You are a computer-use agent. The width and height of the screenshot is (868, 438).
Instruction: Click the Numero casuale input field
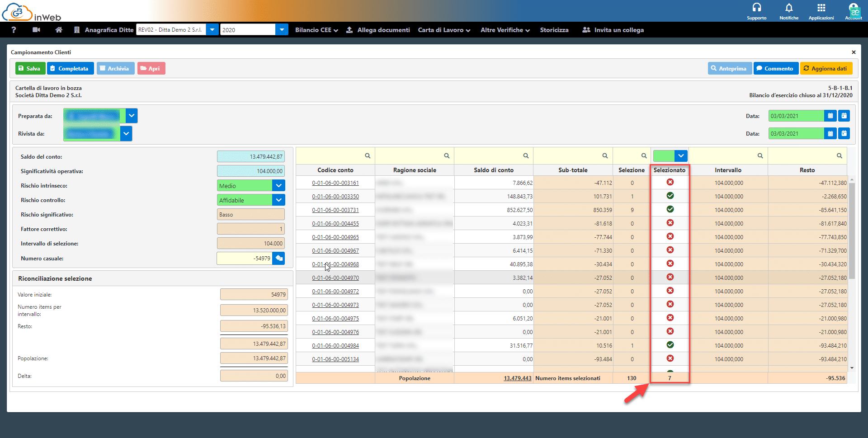click(x=245, y=259)
